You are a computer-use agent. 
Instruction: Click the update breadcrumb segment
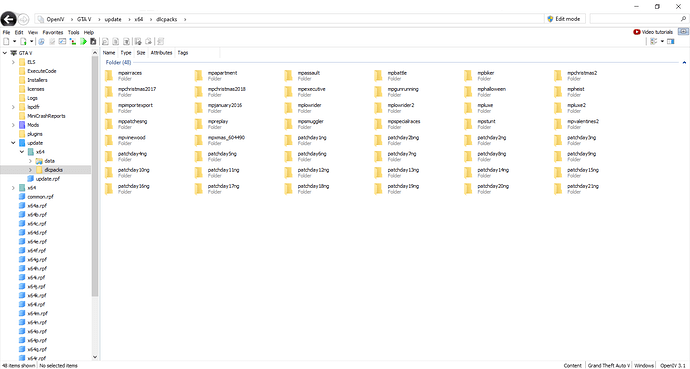coord(113,19)
